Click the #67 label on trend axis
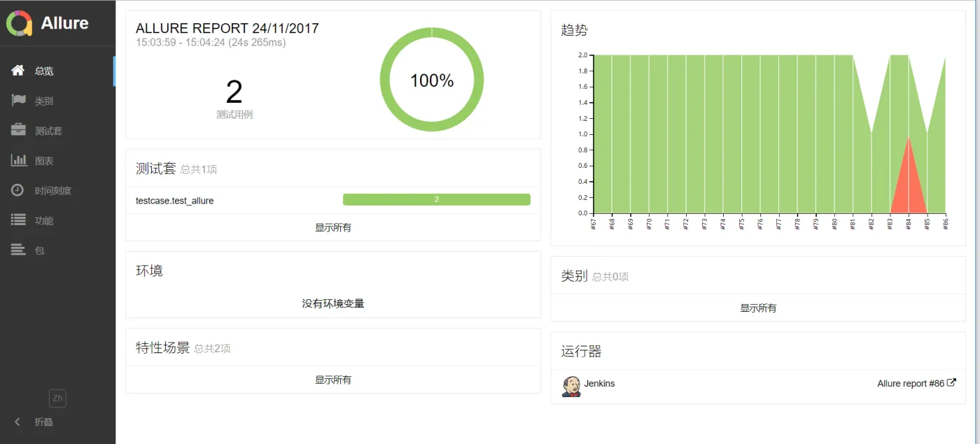Viewport: 980px width, 444px height. click(x=594, y=223)
